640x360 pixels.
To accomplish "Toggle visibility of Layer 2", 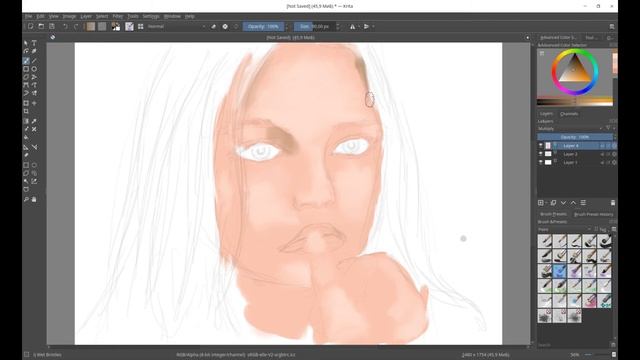I will pyautogui.click(x=541, y=154).
